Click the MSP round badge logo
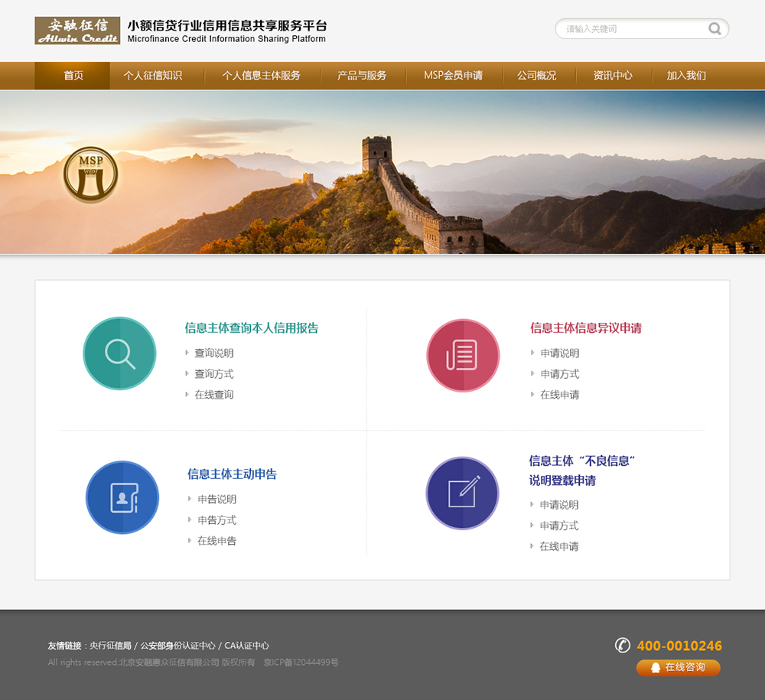This screenshot has width=765, height=700. pyautogui.click(x=91, y=175)
